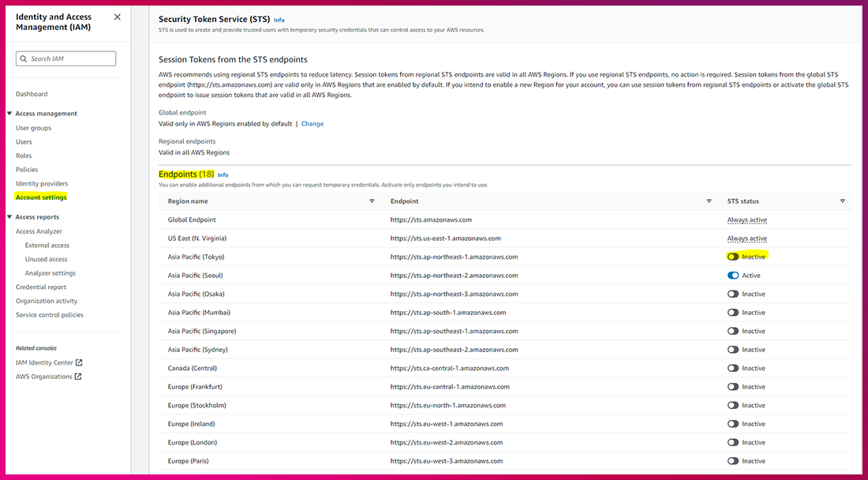This screenshot has height=480, width=868.
Task: Enable the Asia Pacific (Tokyo) STS endpoint
Action: (733, 257)
